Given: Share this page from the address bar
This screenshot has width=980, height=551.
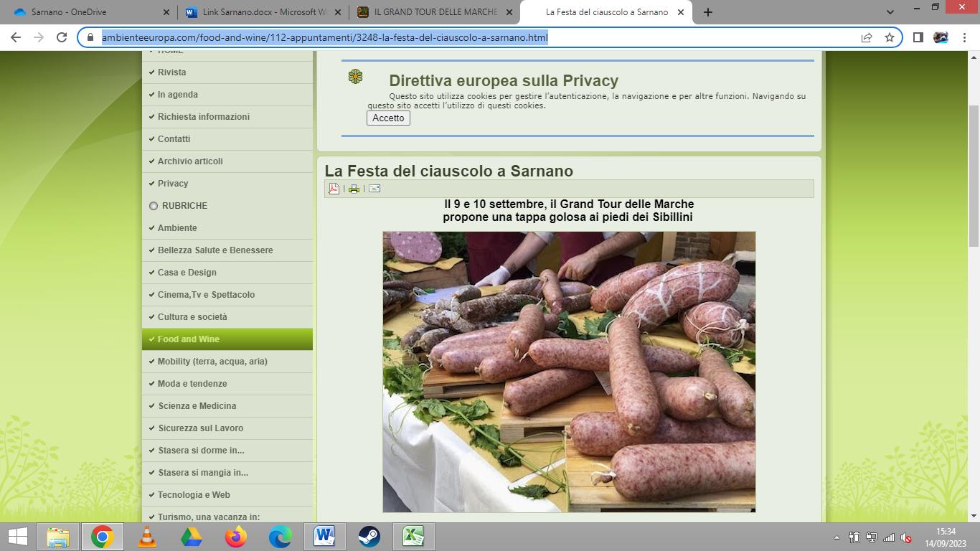Looking at the screenshot, I should coord(867,37).
